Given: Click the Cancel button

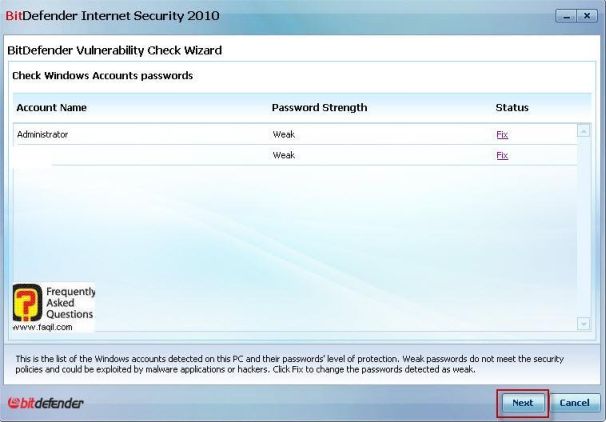Looking at the screenshot, I should [575, 403].
